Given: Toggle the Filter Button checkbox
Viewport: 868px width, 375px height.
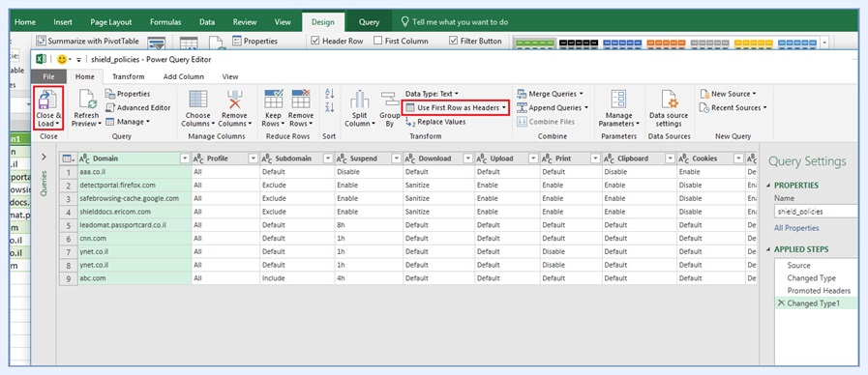Looking at the screenshot, I should (x=454, y=41).
